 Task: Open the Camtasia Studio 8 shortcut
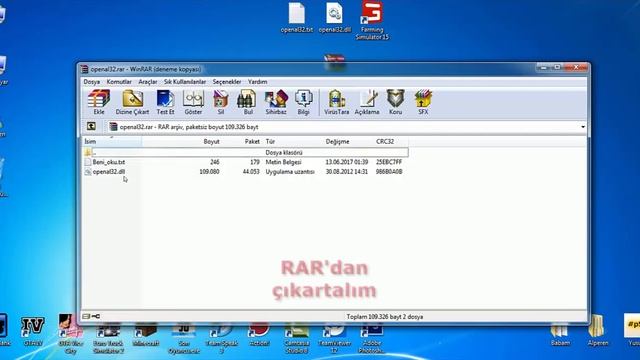click(297, 337)
